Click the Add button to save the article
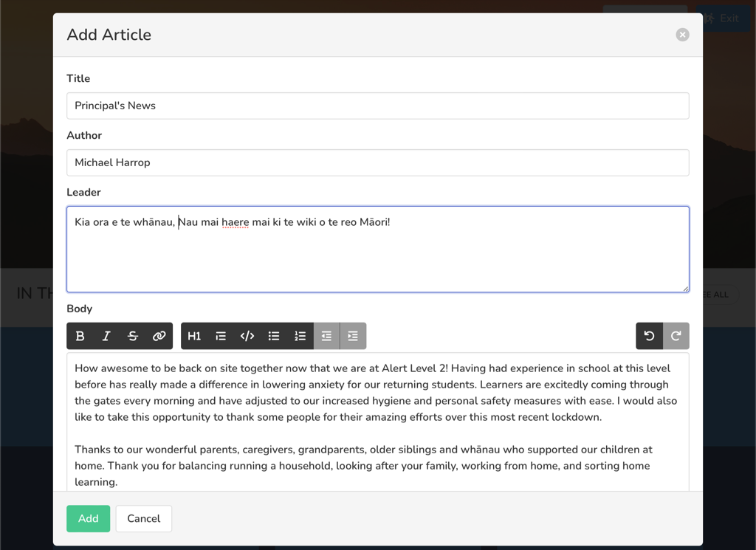This screenshot has height=550, width=756. click(x=88, y=518)
